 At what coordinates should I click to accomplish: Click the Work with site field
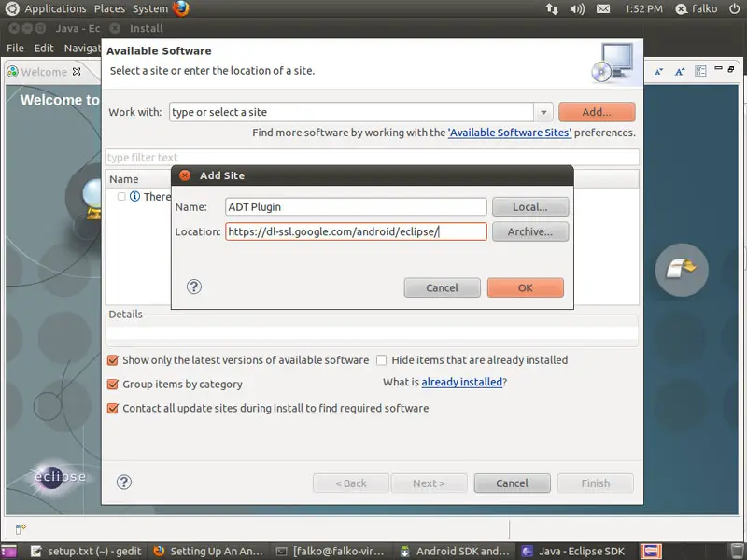(351, 112)
